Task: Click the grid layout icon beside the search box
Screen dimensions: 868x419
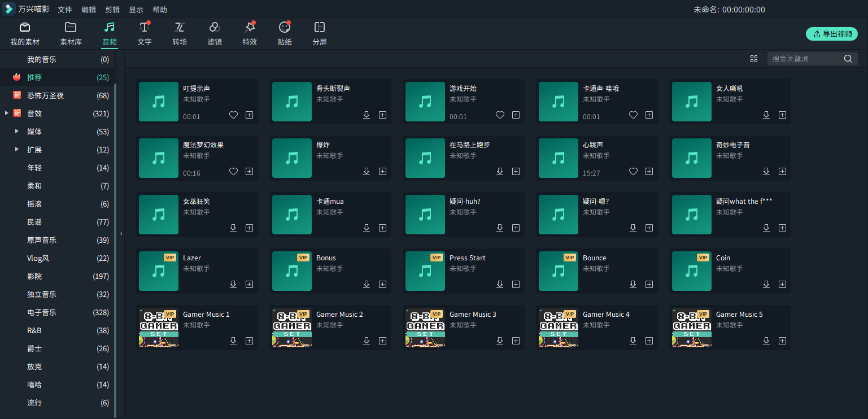Action: click(x=754, y=58)
